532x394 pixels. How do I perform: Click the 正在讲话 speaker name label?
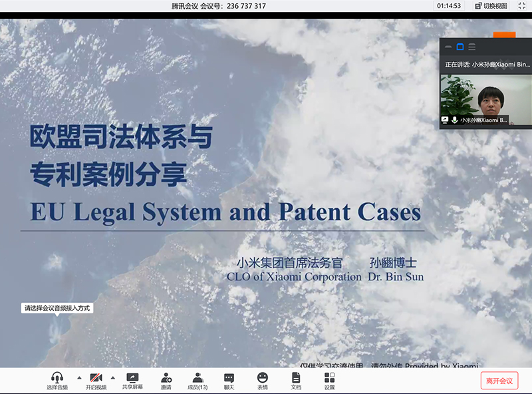click(x=487, y=64)
